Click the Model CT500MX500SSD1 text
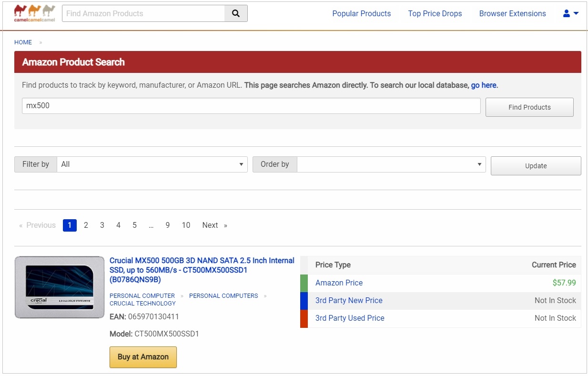Image resolution: width=588 pixels, height=376 pixels. coord(154,334)
